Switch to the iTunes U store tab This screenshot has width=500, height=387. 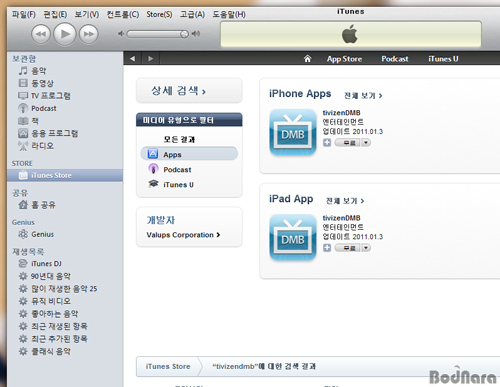pyautogui.click(x=443, y=59)
